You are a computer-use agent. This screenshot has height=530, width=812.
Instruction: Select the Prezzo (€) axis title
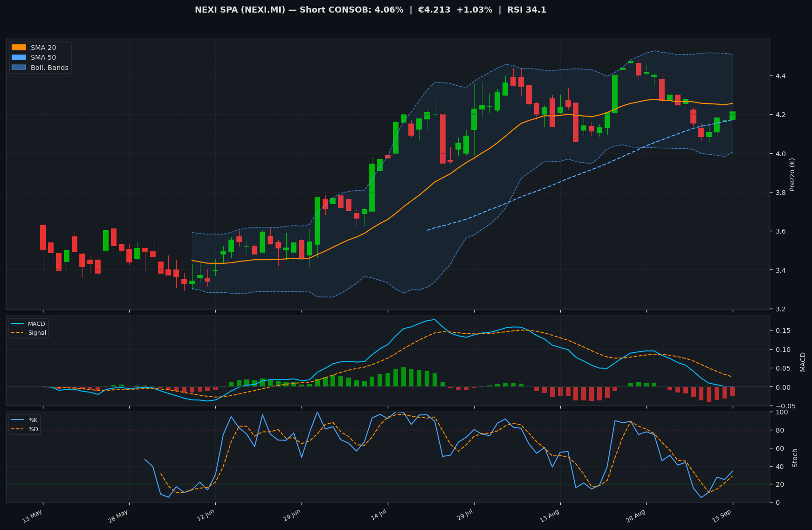[x=792, y=174]
